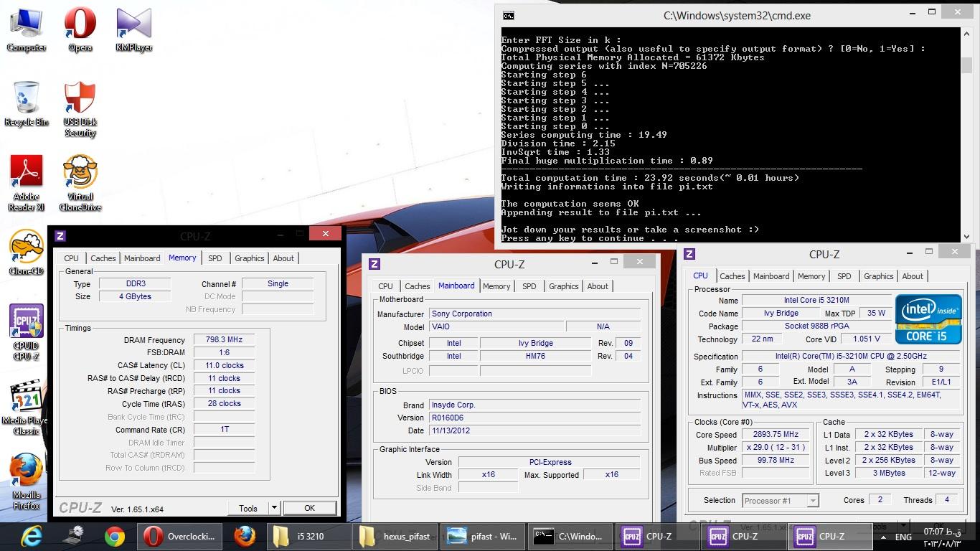Open the Opera desktop shortcut
This screenshot has width=980, height=551.
coord(80,30)
